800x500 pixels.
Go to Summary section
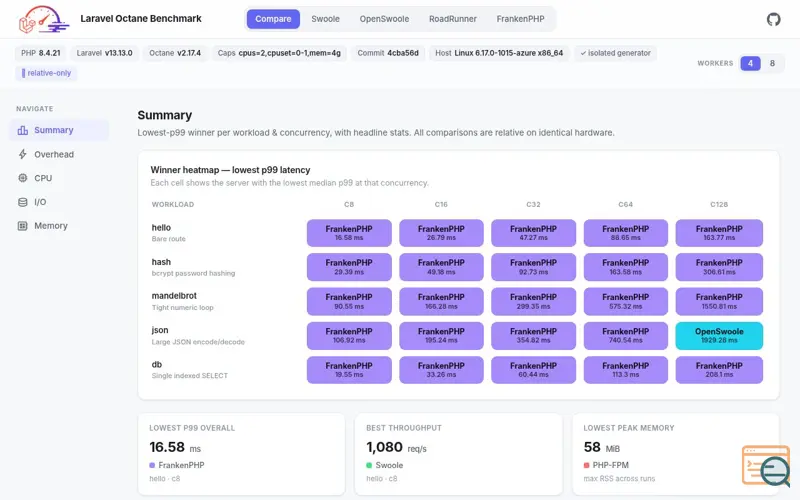[59, 130]
